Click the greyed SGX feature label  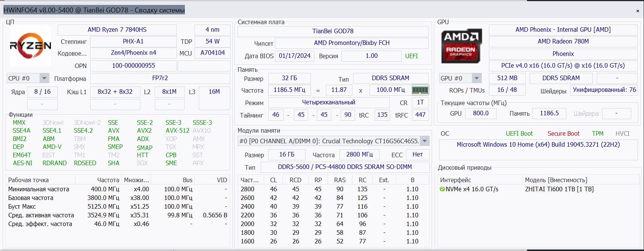click(x=142, y=163)
